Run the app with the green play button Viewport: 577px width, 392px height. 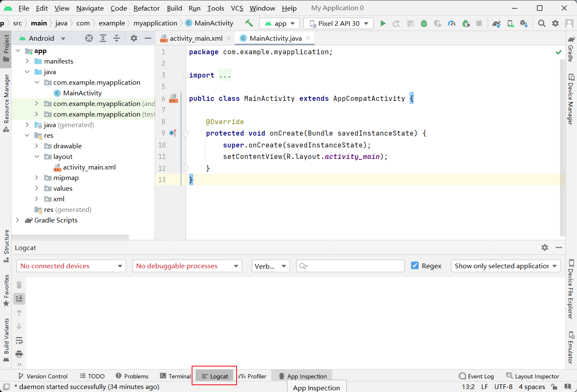click(x=383, y=23)
